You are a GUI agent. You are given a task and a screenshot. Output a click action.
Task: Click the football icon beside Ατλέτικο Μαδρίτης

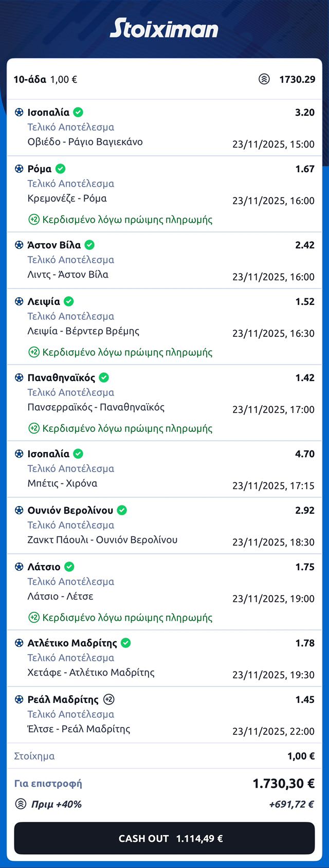(19, 643)
